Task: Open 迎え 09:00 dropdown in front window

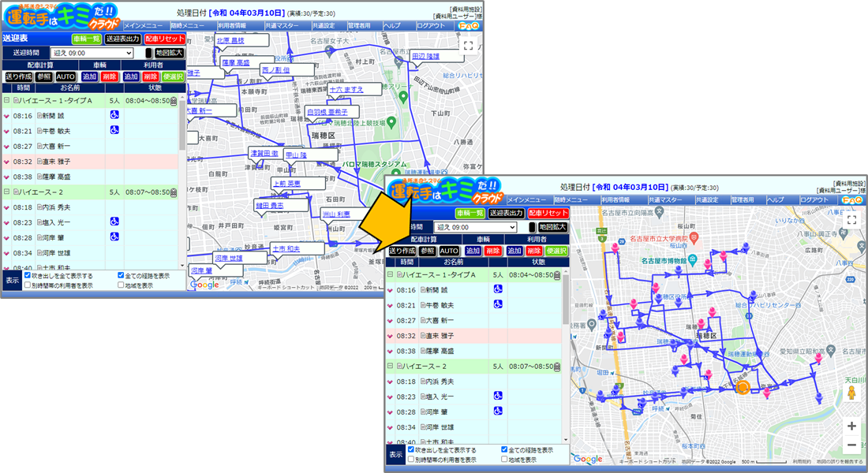Action: [476, 227]
